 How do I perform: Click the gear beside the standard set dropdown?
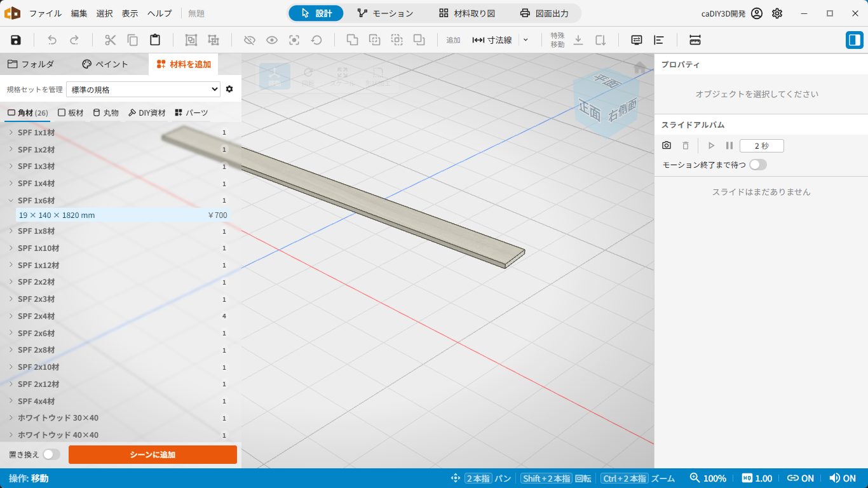point(229,89)
